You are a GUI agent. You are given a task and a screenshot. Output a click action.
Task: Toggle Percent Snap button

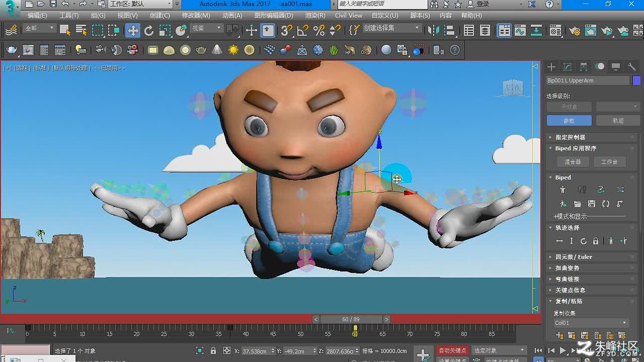pos(319,31)
